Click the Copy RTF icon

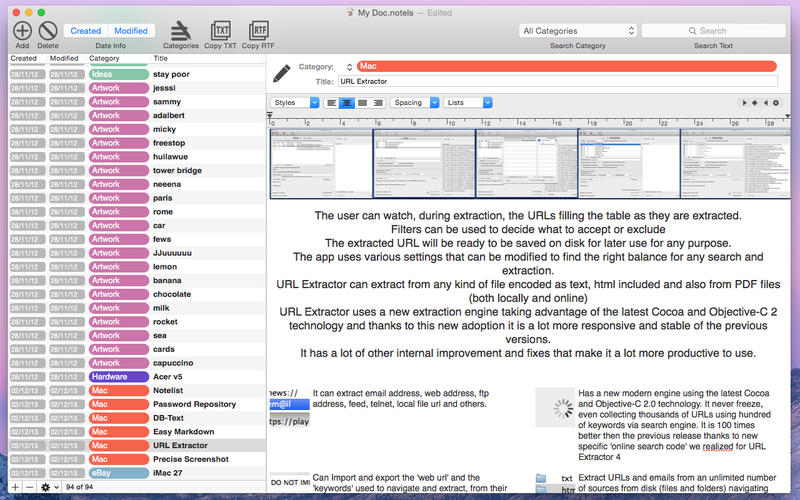pyautogui.click(x=258, y=31)
